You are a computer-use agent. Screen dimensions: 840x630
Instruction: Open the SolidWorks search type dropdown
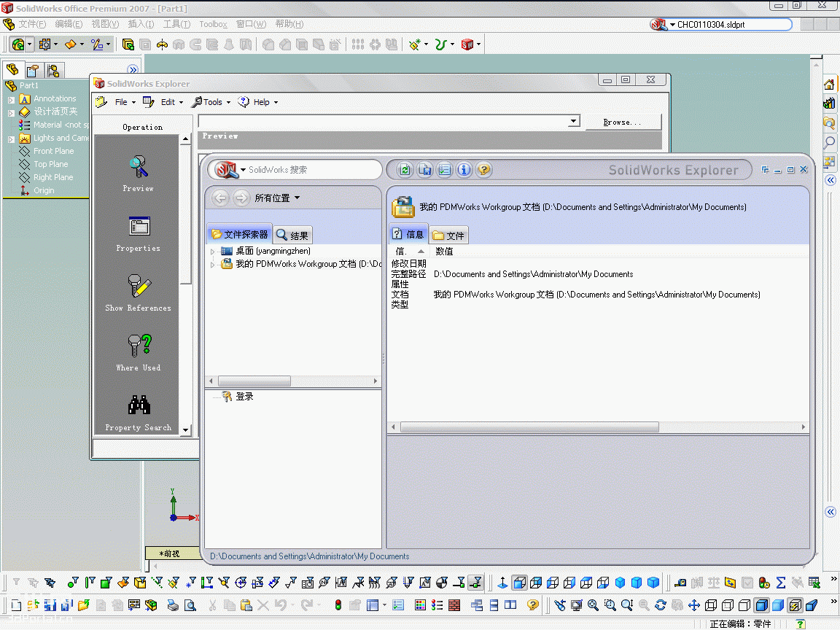pos(244,170)
